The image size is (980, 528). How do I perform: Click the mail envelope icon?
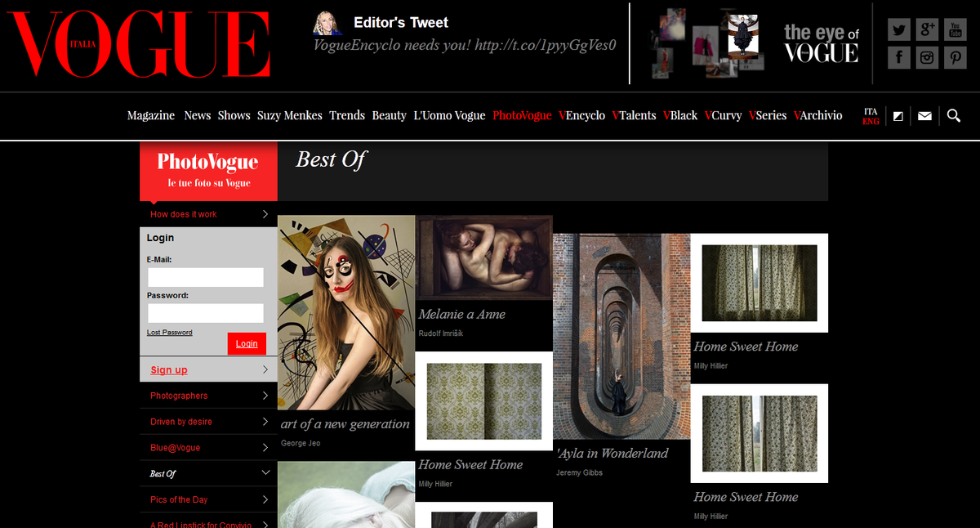point(924,116)
